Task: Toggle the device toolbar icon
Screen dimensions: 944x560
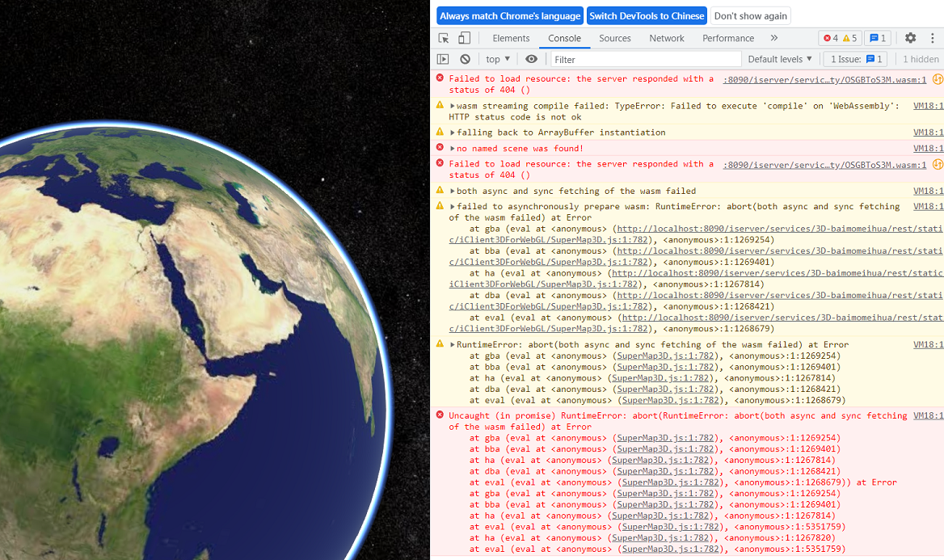Action: pyautogui.click(x=464, y=38)
